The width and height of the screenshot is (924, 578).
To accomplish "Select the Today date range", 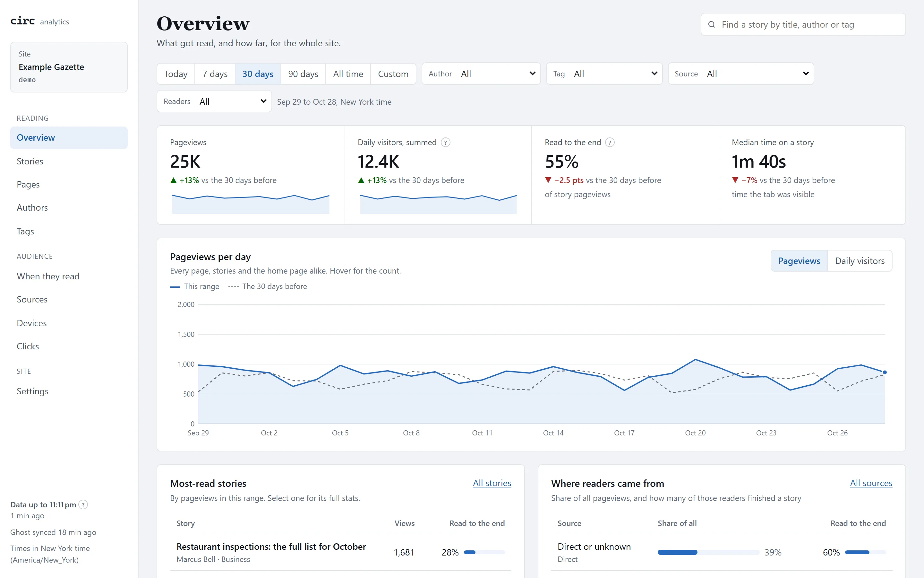I will pyautogui.click(x=175, y=74).
